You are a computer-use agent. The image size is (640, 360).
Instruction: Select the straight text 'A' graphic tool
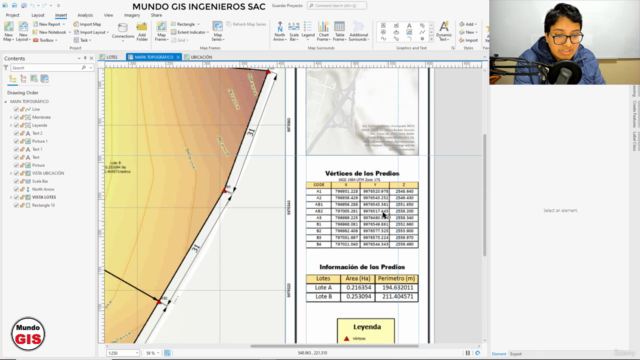(x=409, y=25)
